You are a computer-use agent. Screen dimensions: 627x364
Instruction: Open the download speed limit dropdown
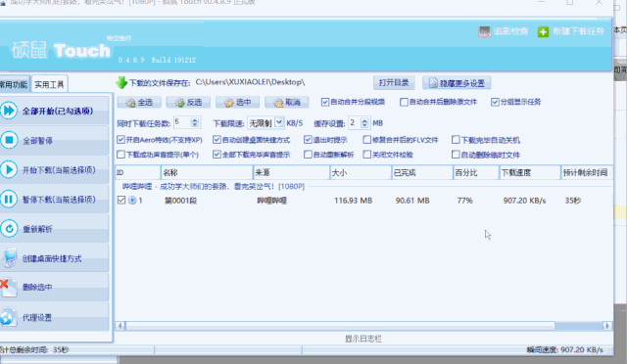tap(279, 122)
